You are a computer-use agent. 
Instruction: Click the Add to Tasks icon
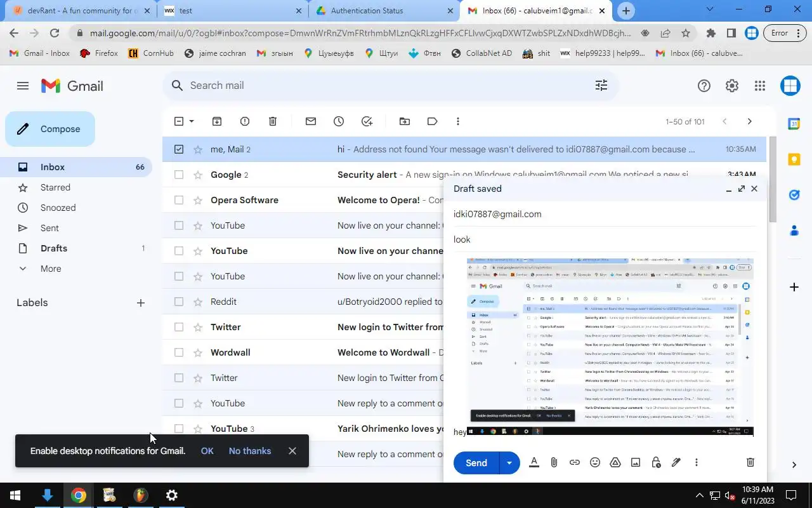coord(367,121)
